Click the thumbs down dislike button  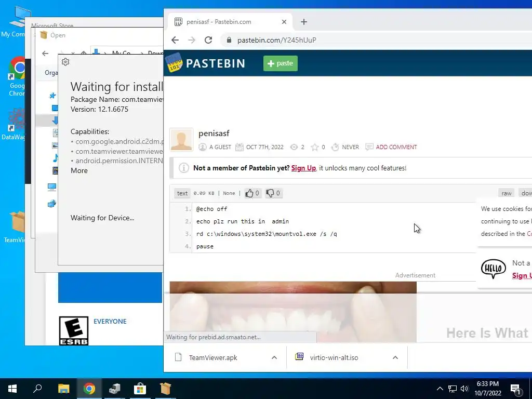pos(273,193)
